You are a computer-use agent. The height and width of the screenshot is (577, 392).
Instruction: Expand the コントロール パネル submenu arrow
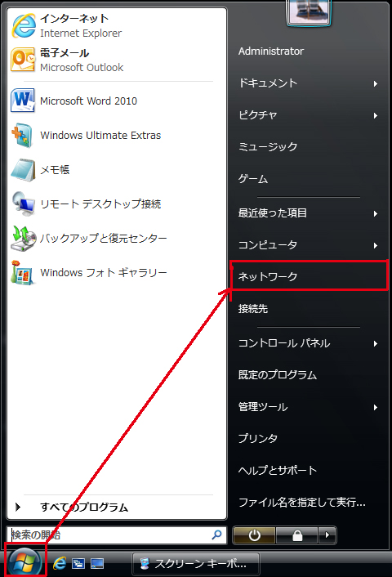[x=376, y=344]
